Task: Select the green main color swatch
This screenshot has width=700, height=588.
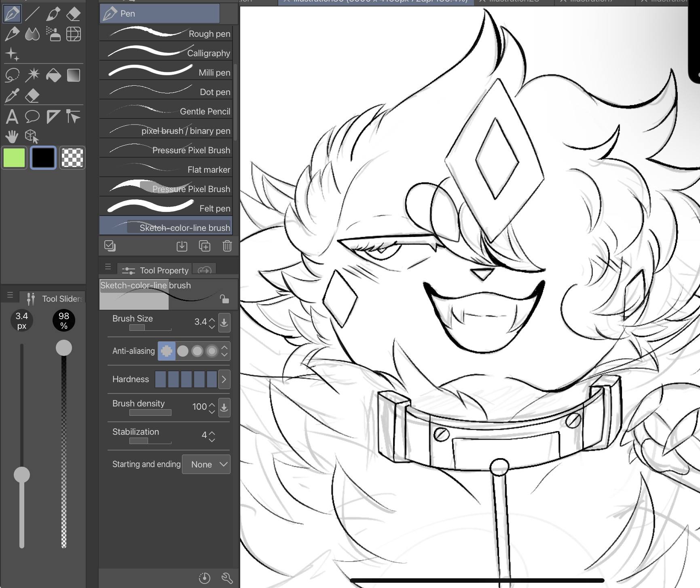Action: pyautogui.click(x=14, y=158)
